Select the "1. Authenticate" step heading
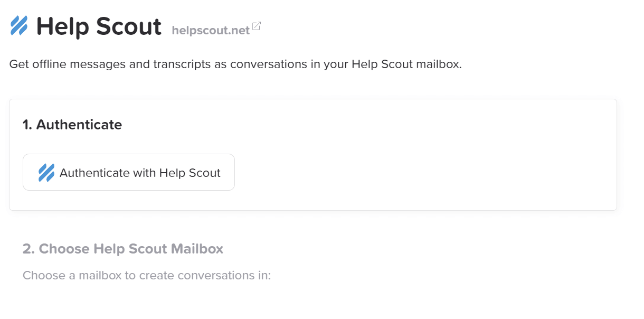 pyautogui.click(x=72, y=125)
